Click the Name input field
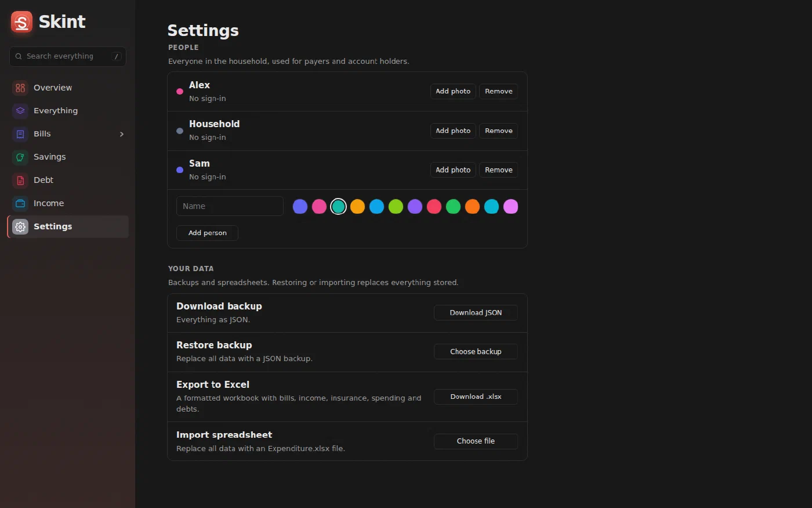812x508 pixels. (230, 206)
